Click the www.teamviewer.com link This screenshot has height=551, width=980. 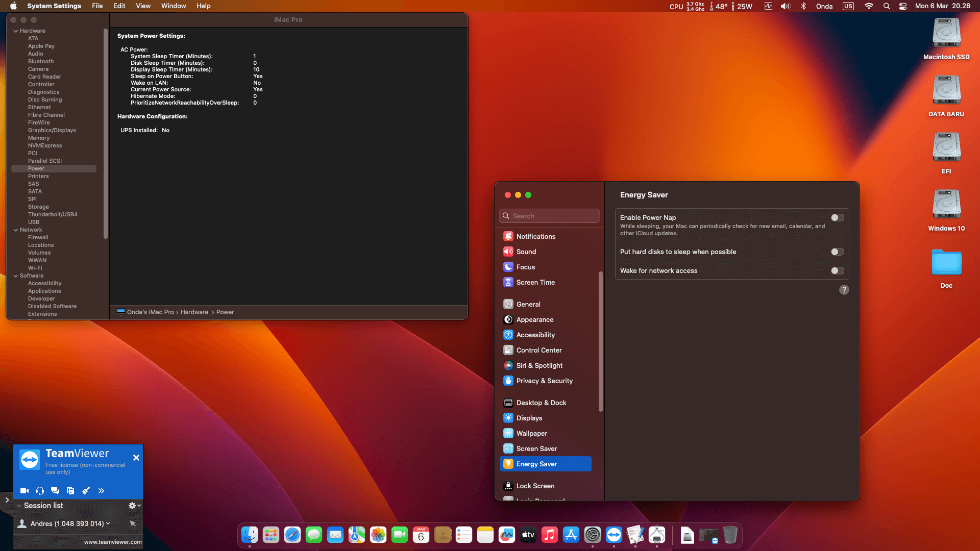(113, 542)
